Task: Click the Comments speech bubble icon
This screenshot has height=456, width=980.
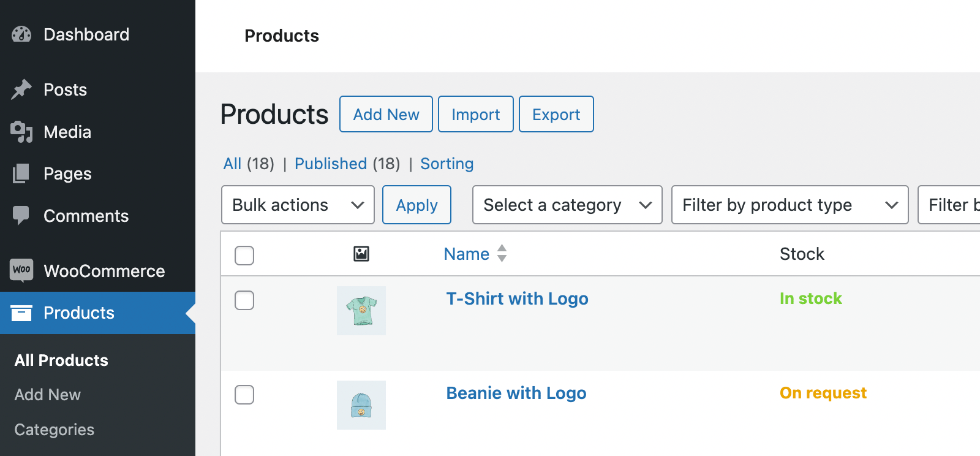Action: click(21, 216)
